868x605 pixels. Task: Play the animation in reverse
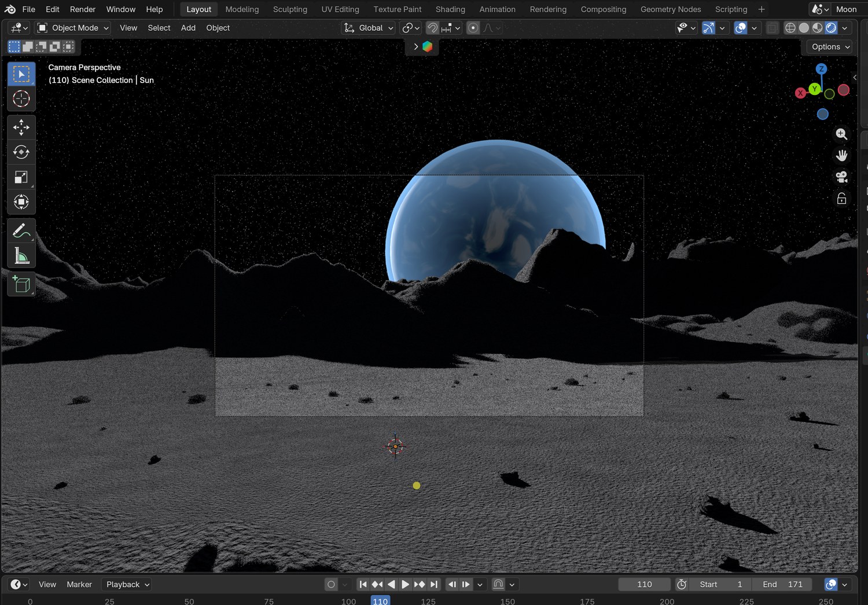391,585
